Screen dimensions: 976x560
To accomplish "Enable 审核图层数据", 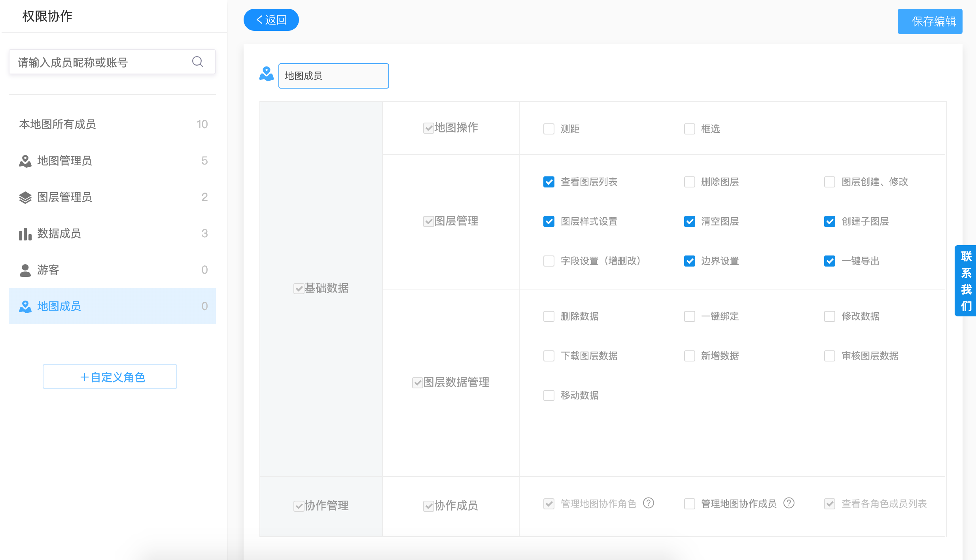I will coord(830,356).
